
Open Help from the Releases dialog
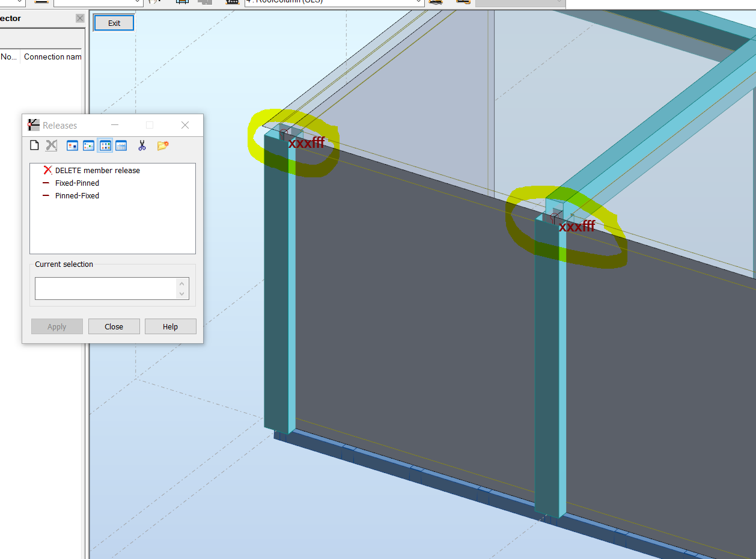[x=170, y=326]
